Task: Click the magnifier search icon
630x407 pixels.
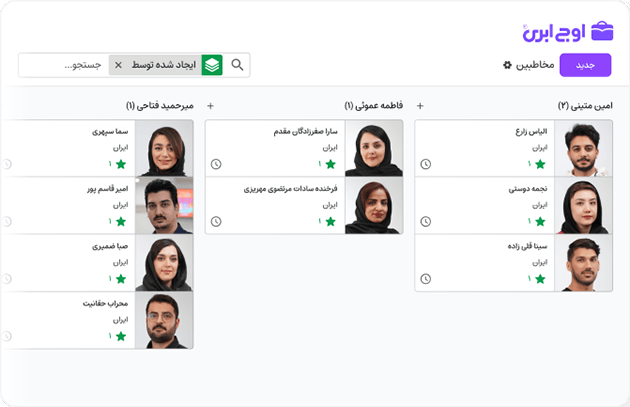Action: point(237,65)
